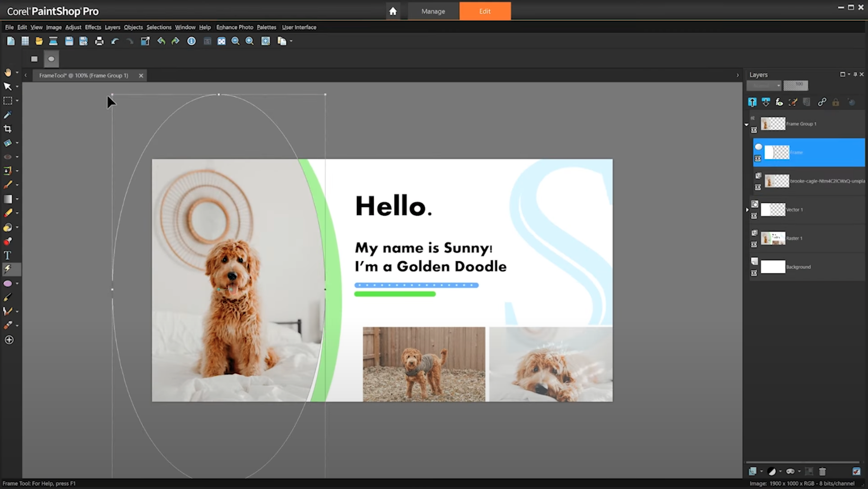Select the Crop tool

(x=8, y=129)
